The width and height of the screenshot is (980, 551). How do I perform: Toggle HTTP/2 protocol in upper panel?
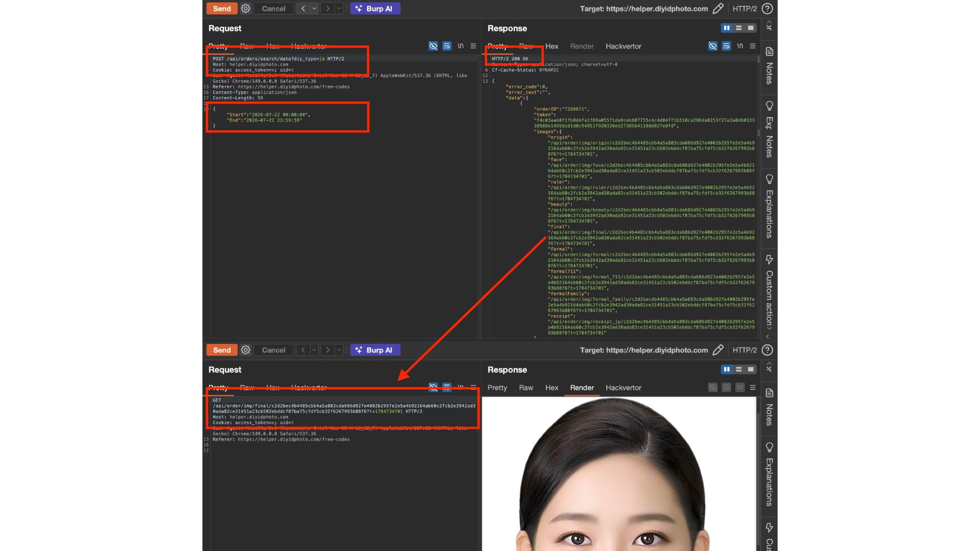pyautogui.click(x=745, y=9)
